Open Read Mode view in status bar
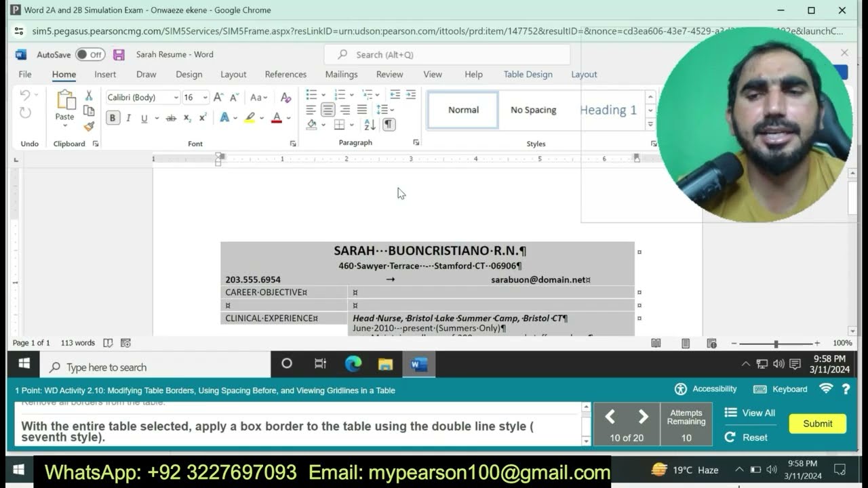Screen dimensions: 868x488 click(656, 343)
